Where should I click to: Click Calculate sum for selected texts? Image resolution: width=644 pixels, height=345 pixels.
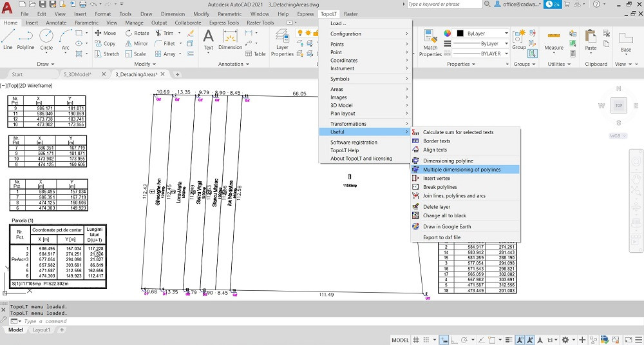[x=459, y=132]
